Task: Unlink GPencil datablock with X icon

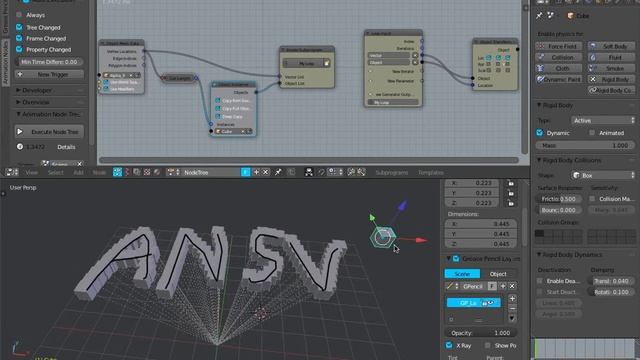Action: (512, 286)
